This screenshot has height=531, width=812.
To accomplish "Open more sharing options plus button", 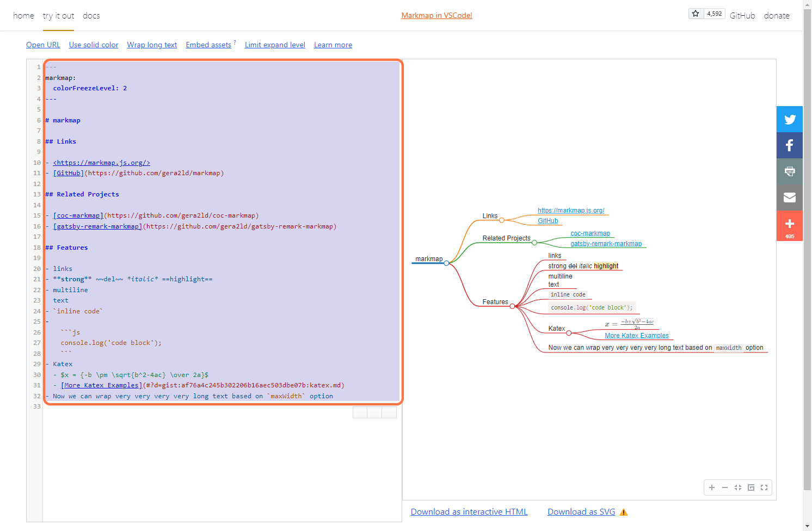I will coord(790,226).
